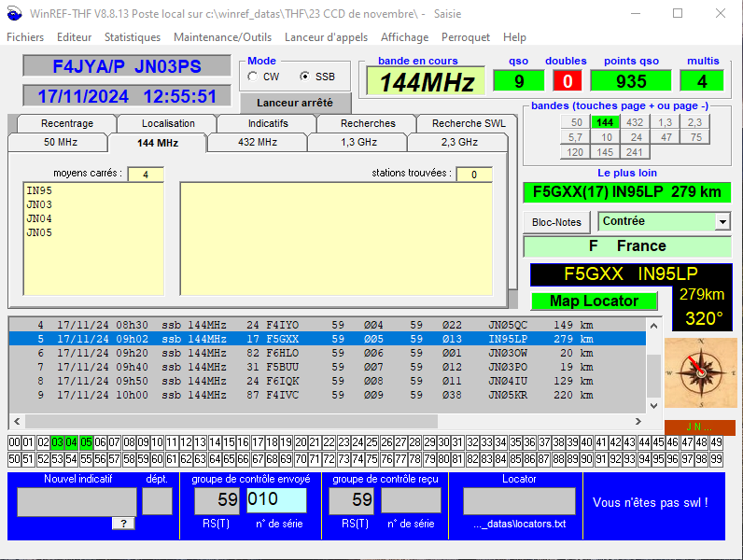The width and height of the screenshot is (743, 560).
Task: Click the log list scroll-right arrow
Action: [x=638, y=421]
